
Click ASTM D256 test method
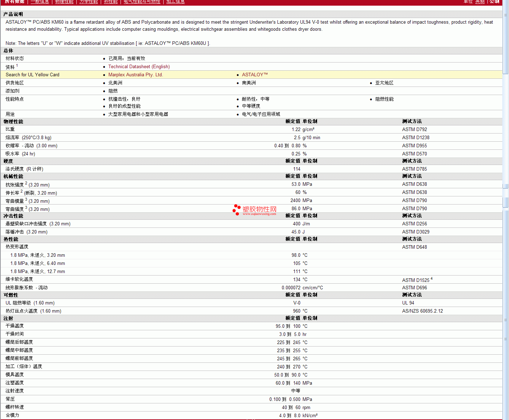click(x=414, y=224)
